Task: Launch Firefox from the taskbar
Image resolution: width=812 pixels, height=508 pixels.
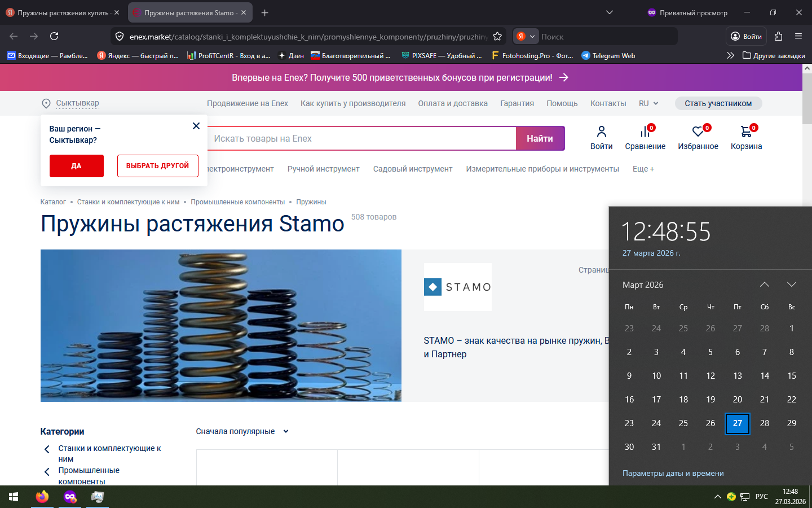Action: pos(42,497)
